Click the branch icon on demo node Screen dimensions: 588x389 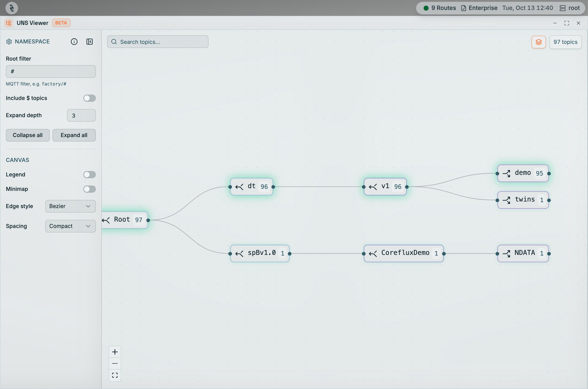click(x=506, y=173)
